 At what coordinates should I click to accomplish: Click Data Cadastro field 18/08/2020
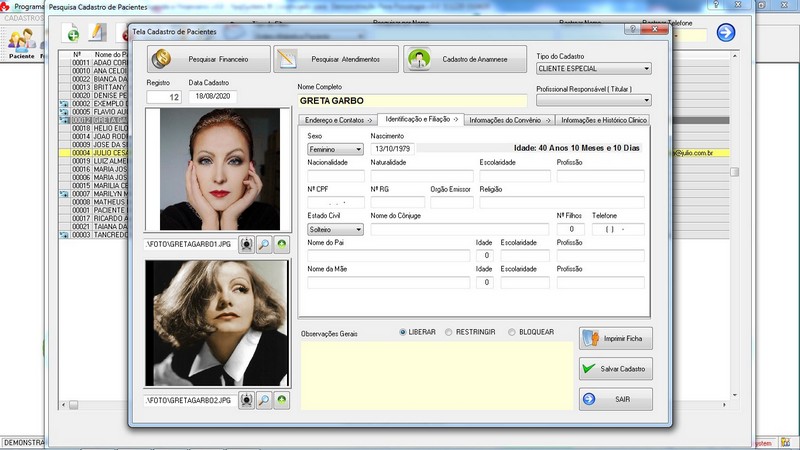[213, 96]
